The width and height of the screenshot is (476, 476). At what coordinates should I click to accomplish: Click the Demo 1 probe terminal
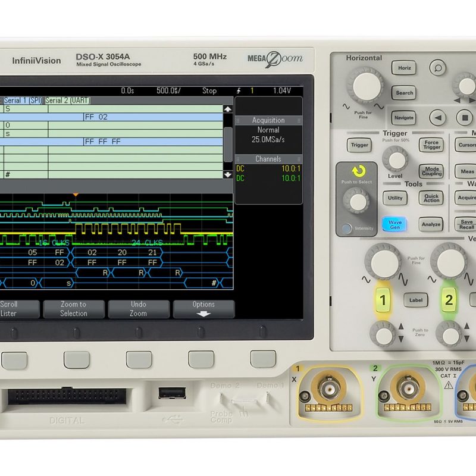267,397
